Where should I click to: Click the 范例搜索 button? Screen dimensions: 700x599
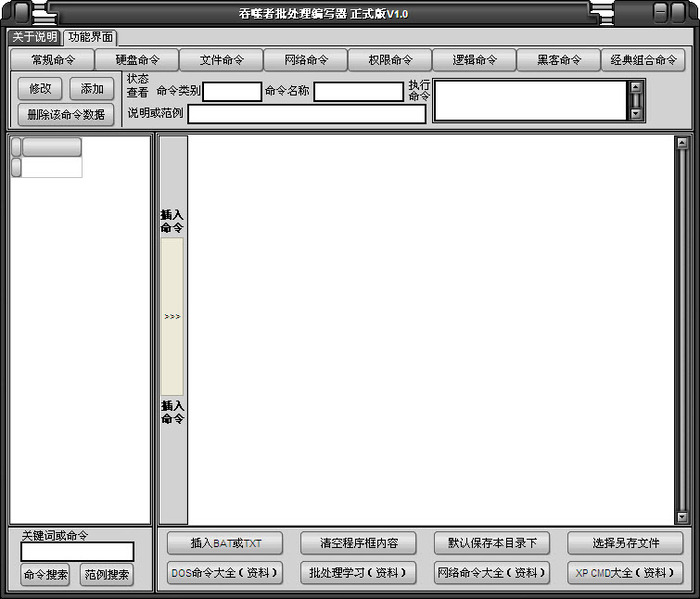pyautogui.click(x=107, y=574)
